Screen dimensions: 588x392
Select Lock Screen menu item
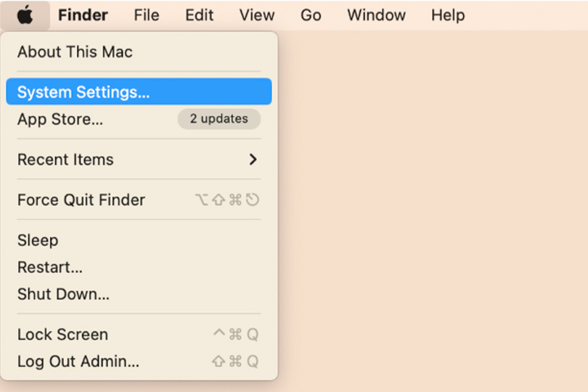point(62,335)
